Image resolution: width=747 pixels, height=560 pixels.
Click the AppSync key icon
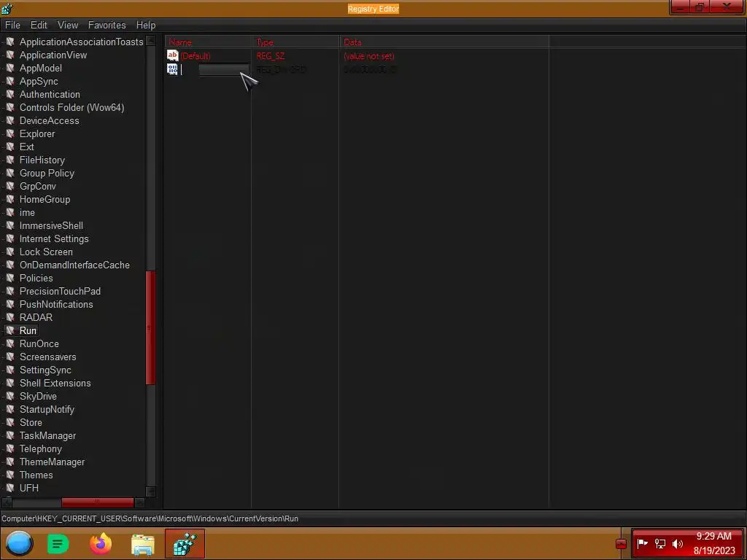point(10,81)
